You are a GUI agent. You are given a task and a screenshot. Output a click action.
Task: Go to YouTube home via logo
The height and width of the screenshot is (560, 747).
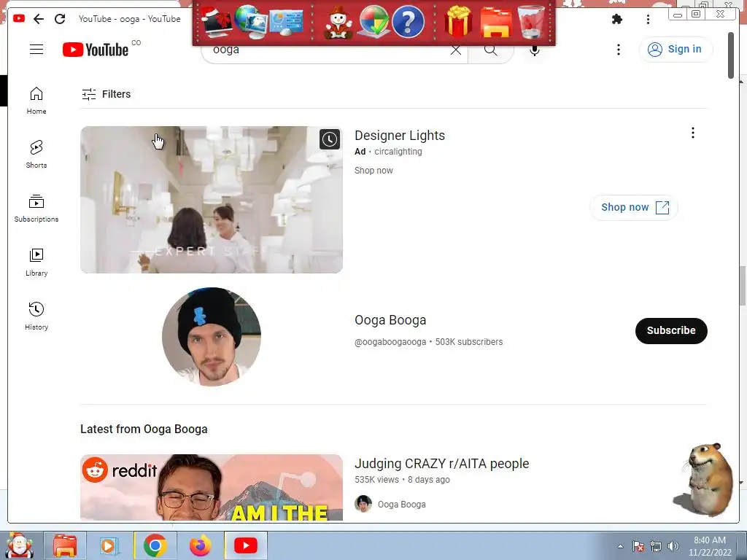coord(96,50)
